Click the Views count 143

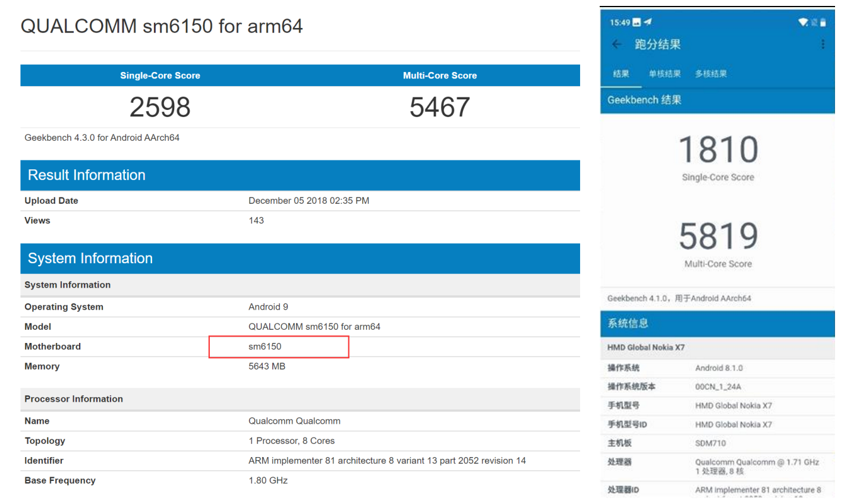(256, 220)
